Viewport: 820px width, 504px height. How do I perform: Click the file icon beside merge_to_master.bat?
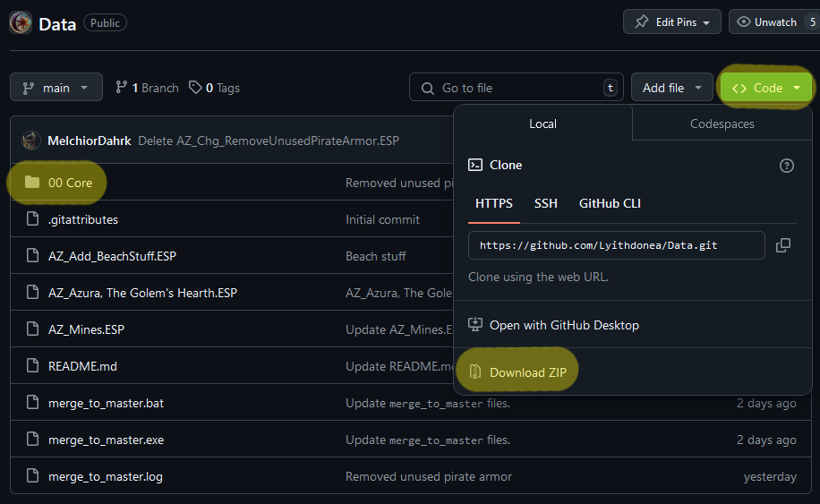click(x=32, y=403)
